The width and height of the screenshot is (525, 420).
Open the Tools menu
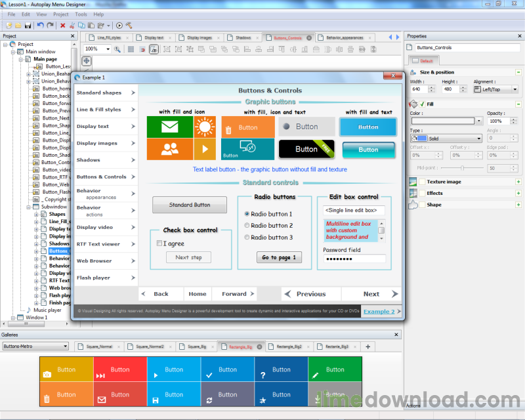click(x=81, y=14)
